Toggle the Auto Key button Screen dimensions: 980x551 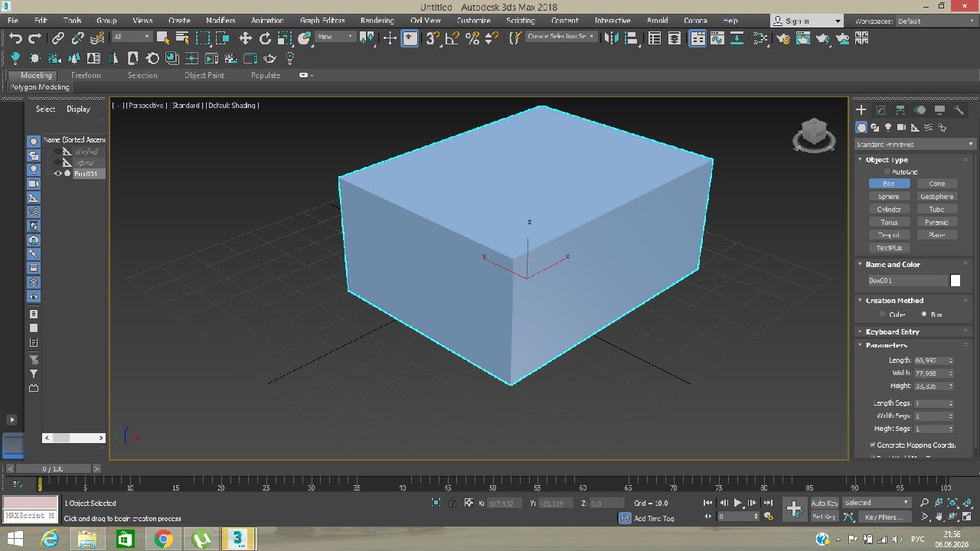click(x=824, y=503)
